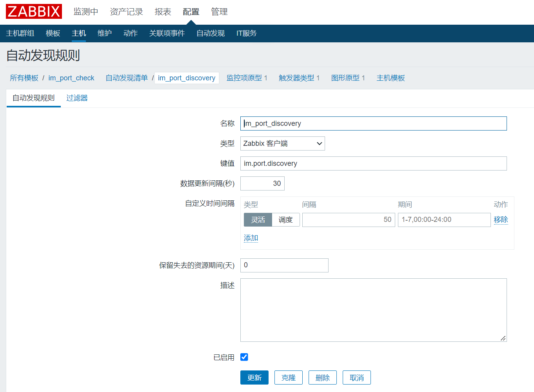Image resolution: width=534 pixels, height=392 pixels.
Task: Focus the 保留失去的资源期间 input field
Action: coord(284,265)
